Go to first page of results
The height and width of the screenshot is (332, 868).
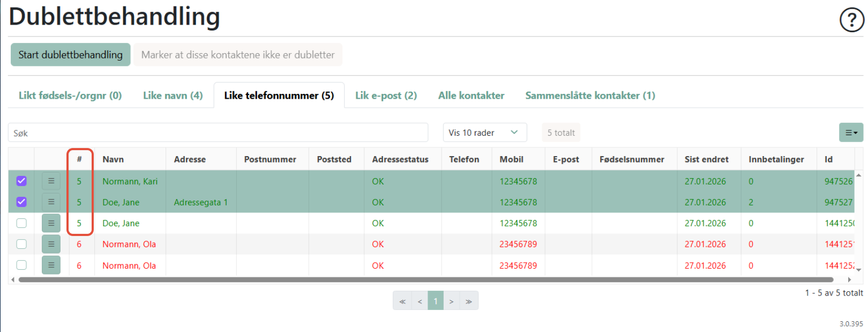(x=402, y=301)
